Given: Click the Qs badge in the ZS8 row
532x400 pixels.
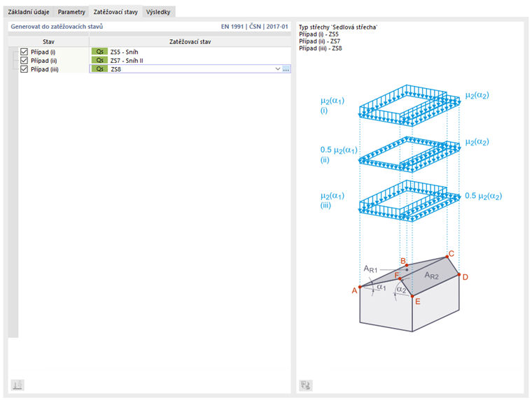Looking at the screenshot, I should [x=99, y=69].
